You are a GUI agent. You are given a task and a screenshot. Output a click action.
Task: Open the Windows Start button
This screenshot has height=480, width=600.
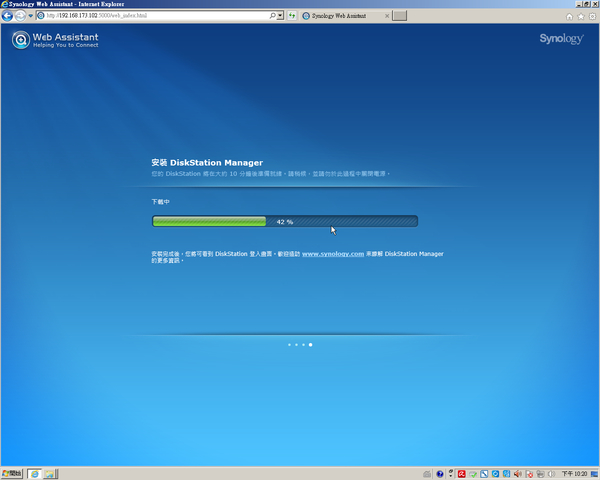point(12,474)
